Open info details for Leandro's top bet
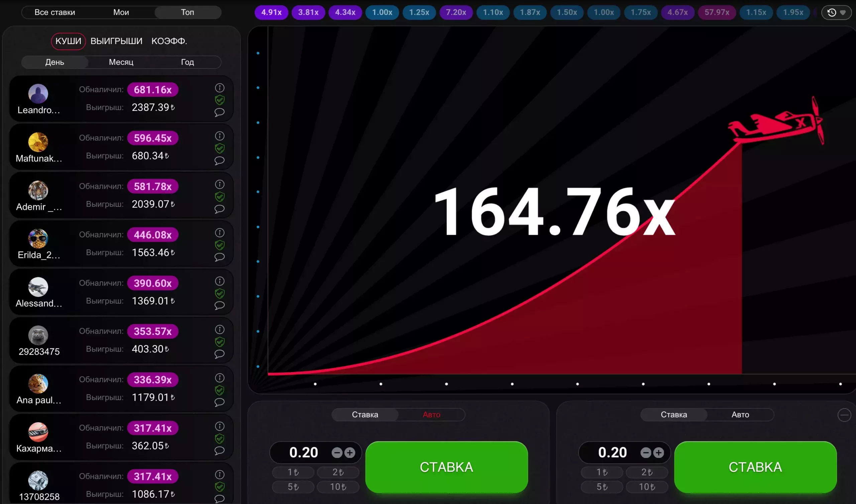Viewport: 856px width, 504px height. 220,88
